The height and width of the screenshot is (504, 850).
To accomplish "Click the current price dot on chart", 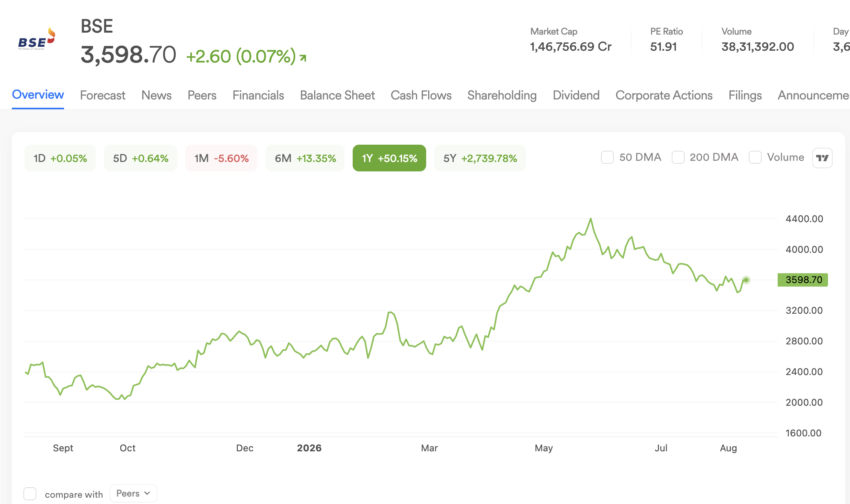I will pos(746,280).
